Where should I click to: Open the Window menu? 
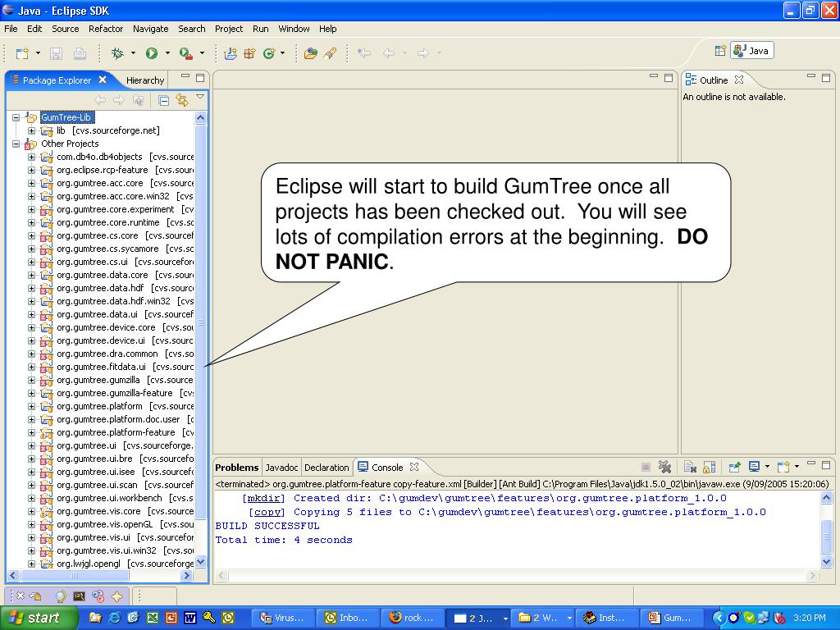[294, 29]
